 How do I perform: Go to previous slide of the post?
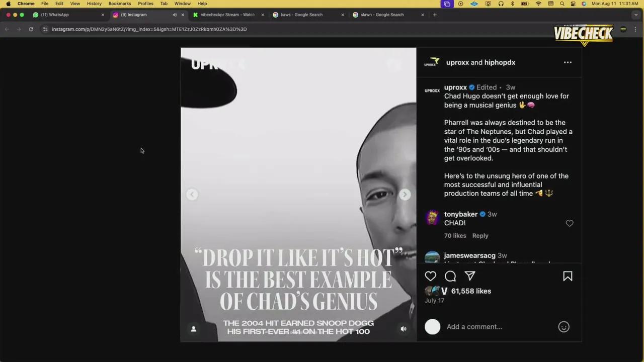point(192,195)
